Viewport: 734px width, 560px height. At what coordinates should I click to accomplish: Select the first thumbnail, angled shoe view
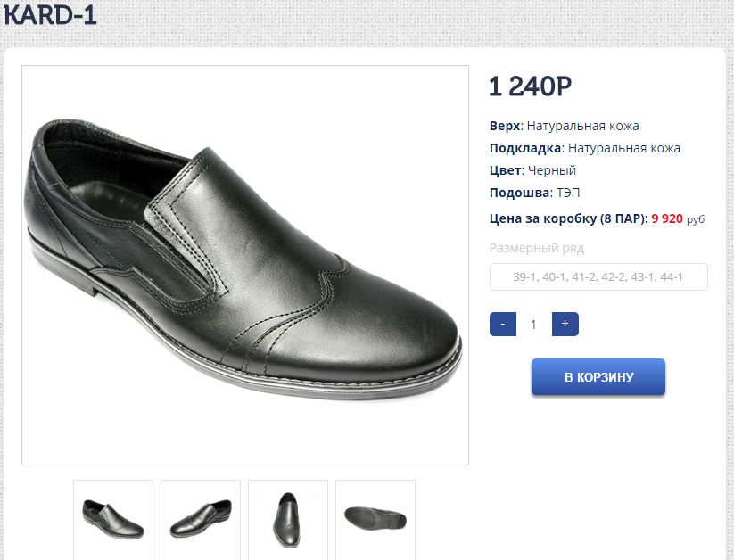coord(113,518)
